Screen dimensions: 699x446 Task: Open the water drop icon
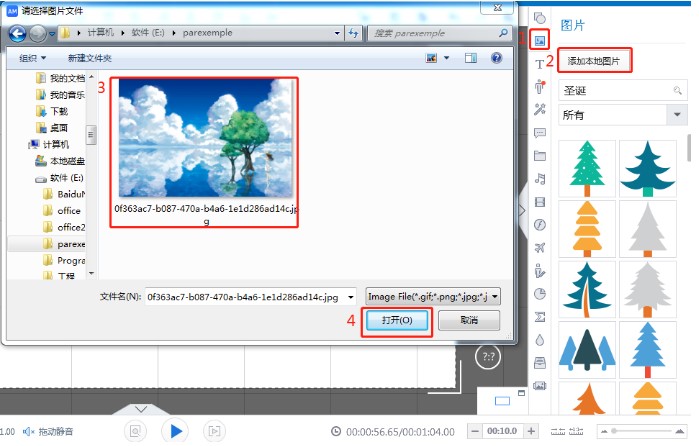pyautogui.click(x=540, y=340)
